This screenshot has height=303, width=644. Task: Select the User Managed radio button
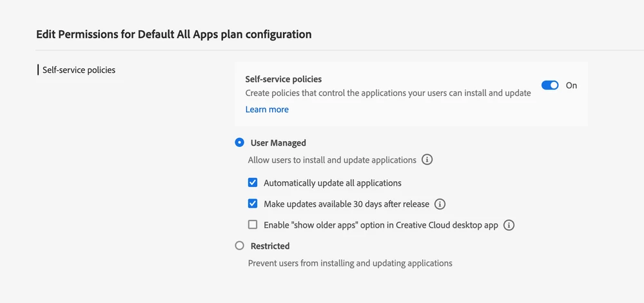coord(240,142)
